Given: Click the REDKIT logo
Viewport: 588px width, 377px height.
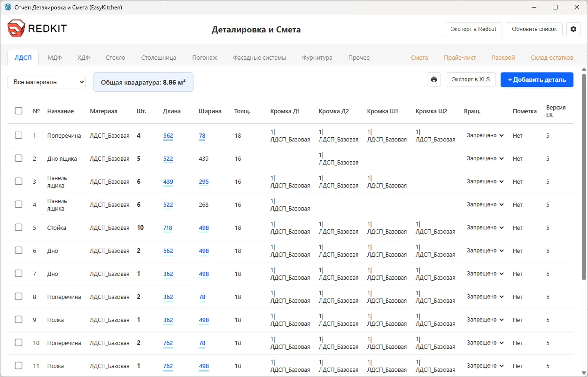Looking at the screenshot, I should (x=37, y=29).
